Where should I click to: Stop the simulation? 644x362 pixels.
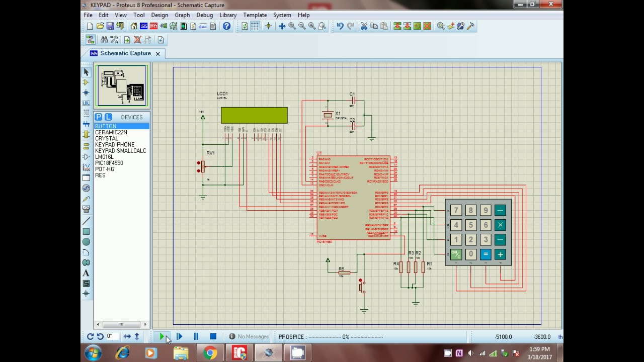click(x=213, y=337)
